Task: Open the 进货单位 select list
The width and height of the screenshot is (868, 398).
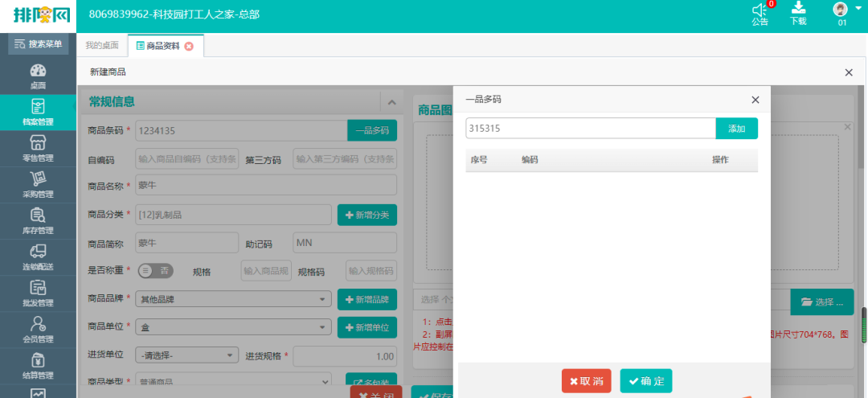Action: (186, 355)
